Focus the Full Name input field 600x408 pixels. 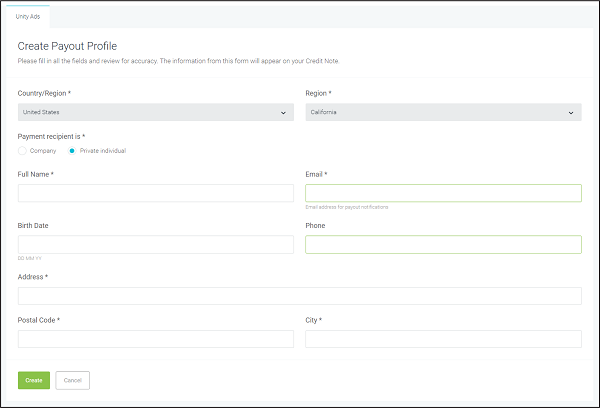[x=155, y=193]
